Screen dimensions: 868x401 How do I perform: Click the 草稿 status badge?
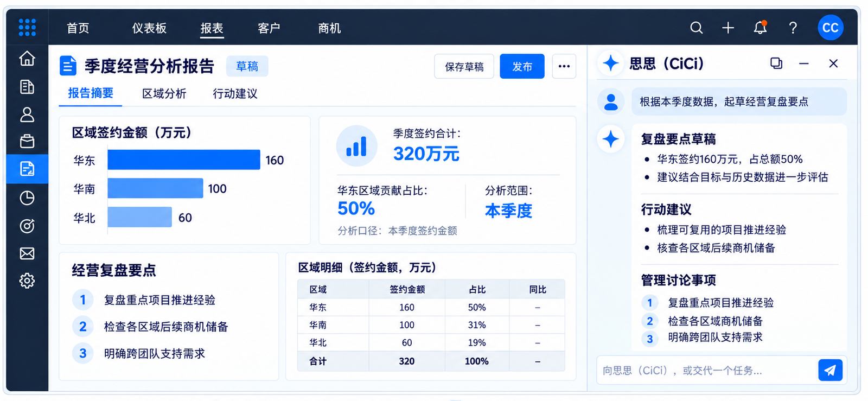(247, 66)
